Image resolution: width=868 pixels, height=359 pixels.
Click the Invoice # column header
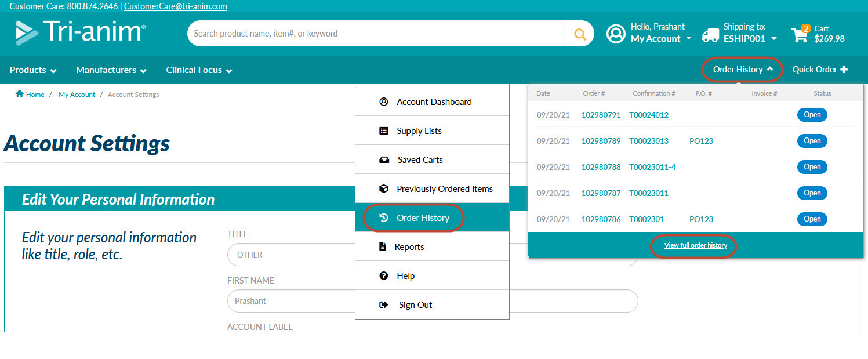764,93
